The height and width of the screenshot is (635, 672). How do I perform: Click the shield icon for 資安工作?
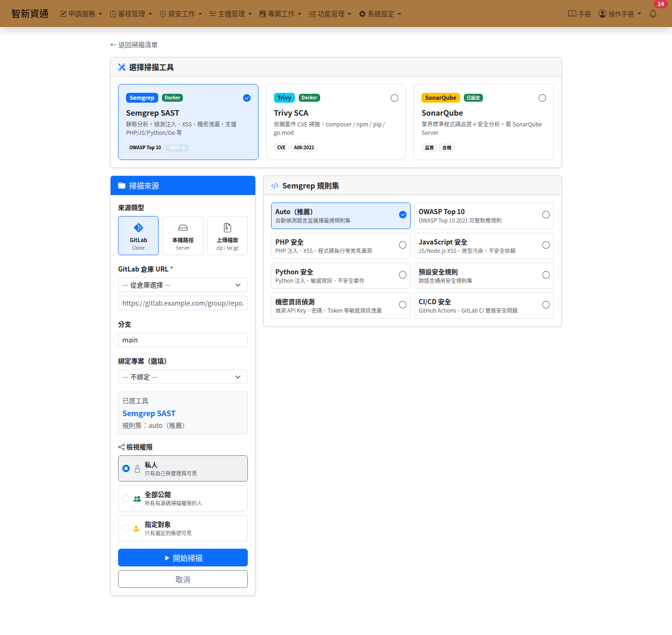(163, 14)
